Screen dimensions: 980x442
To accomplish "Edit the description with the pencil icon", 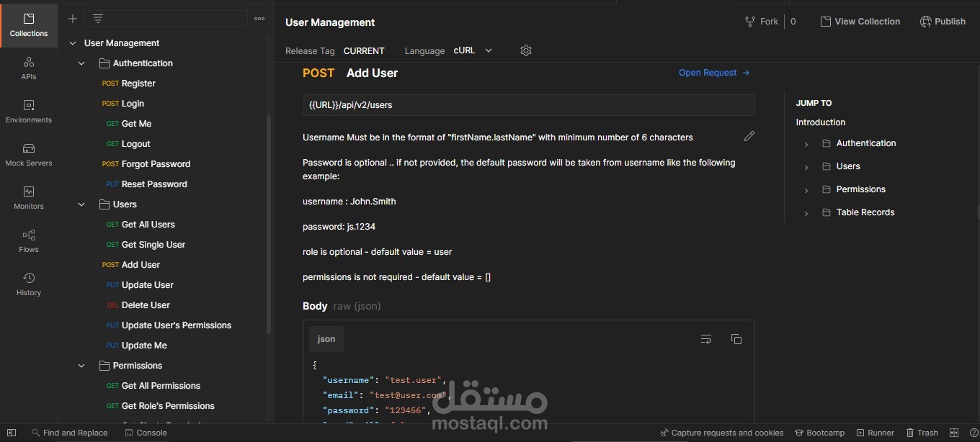I will click(x=749, y=136).
